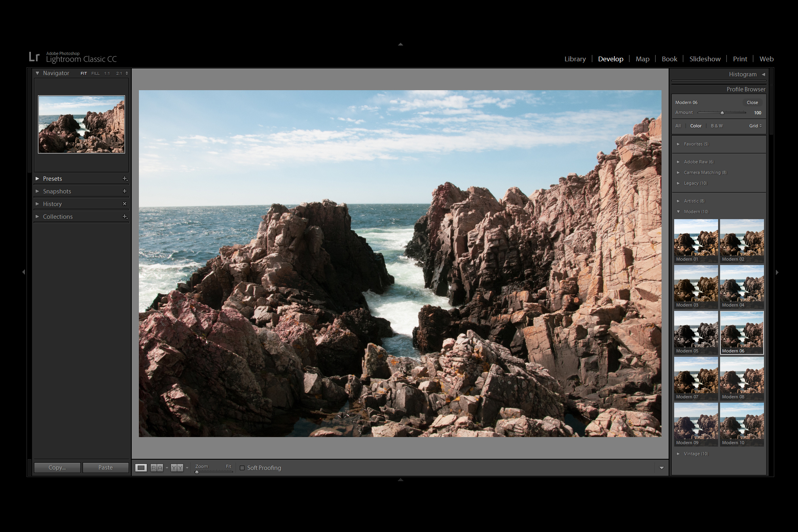Viewport: 798px width, 532px height.
Task: Clear history using the X icon
Action: (x=125, y=204)
